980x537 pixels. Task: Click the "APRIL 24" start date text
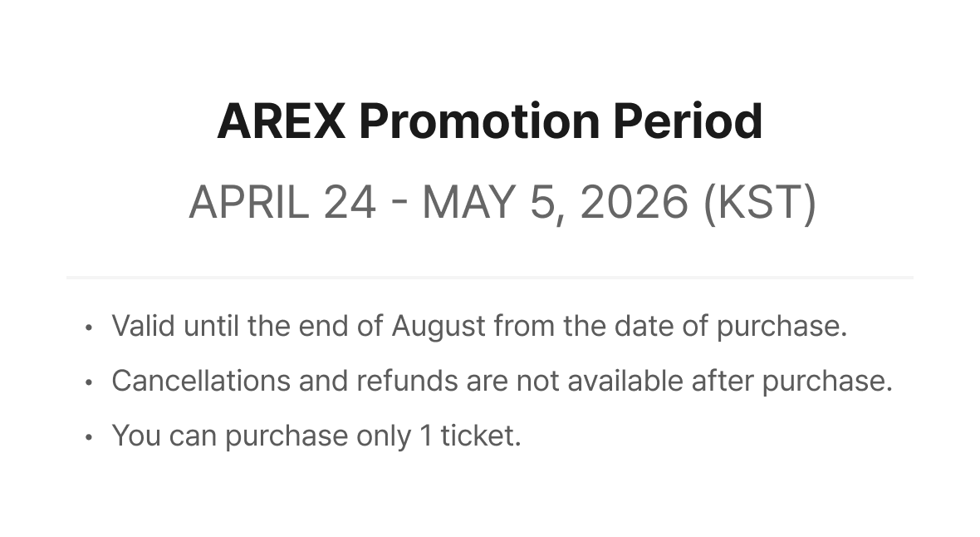(x=282, y=203)
